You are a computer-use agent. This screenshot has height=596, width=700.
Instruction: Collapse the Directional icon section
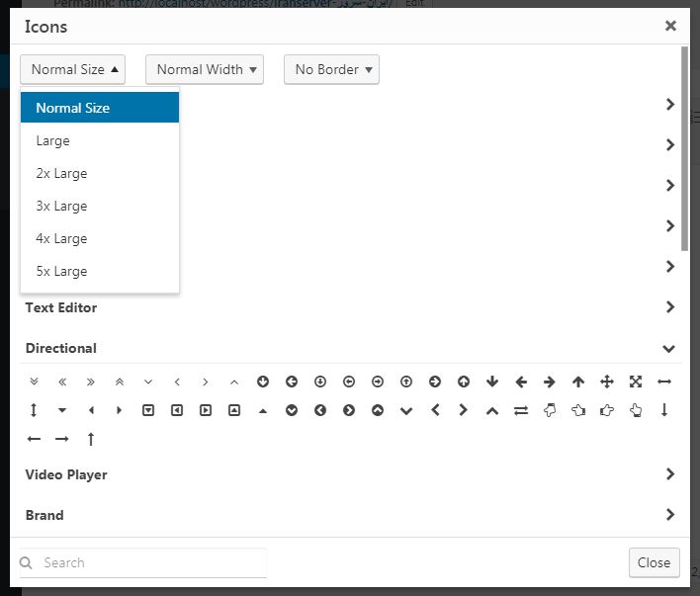(x=668, y=349)
